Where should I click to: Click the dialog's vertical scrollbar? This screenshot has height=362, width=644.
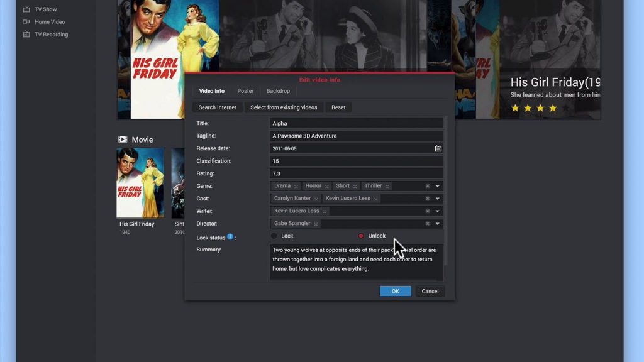pos(445,191)
